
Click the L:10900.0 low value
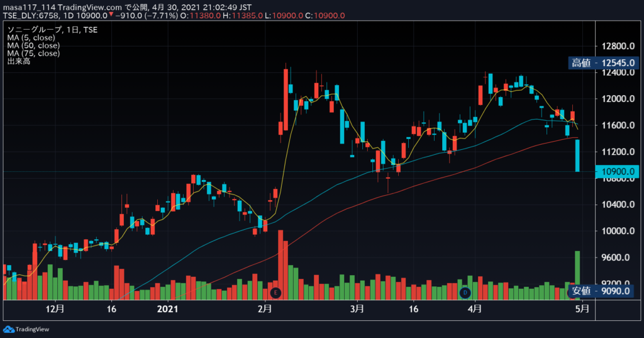[284, 16]
